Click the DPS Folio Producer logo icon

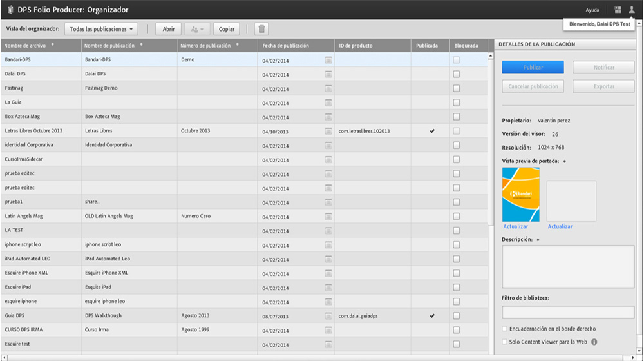coord(10,10)
